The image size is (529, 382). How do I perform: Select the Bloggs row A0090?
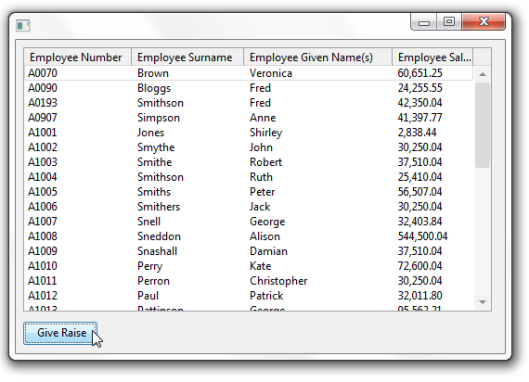(x=248, y=88)
